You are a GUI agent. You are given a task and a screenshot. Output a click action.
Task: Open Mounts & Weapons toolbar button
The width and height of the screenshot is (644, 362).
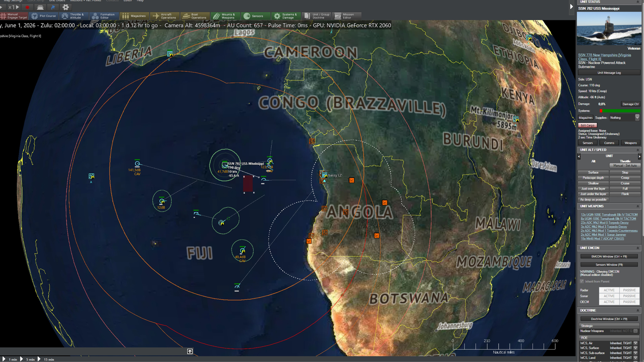pyautogui.click(x=225, y=16)
